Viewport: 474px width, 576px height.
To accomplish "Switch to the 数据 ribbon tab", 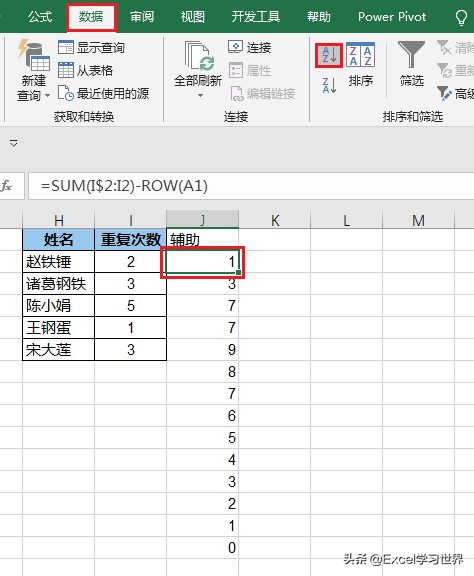I will pyautogui.click(x=91, y=17).
